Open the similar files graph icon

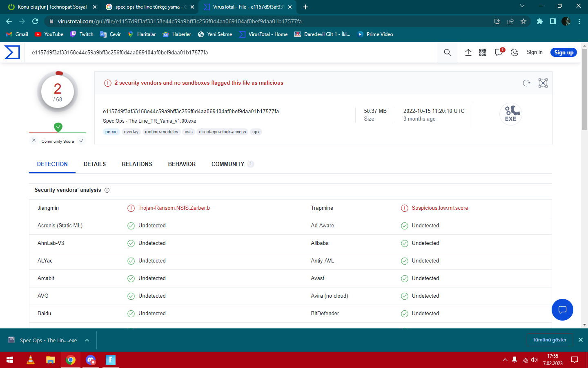click(x=543, y=83)
